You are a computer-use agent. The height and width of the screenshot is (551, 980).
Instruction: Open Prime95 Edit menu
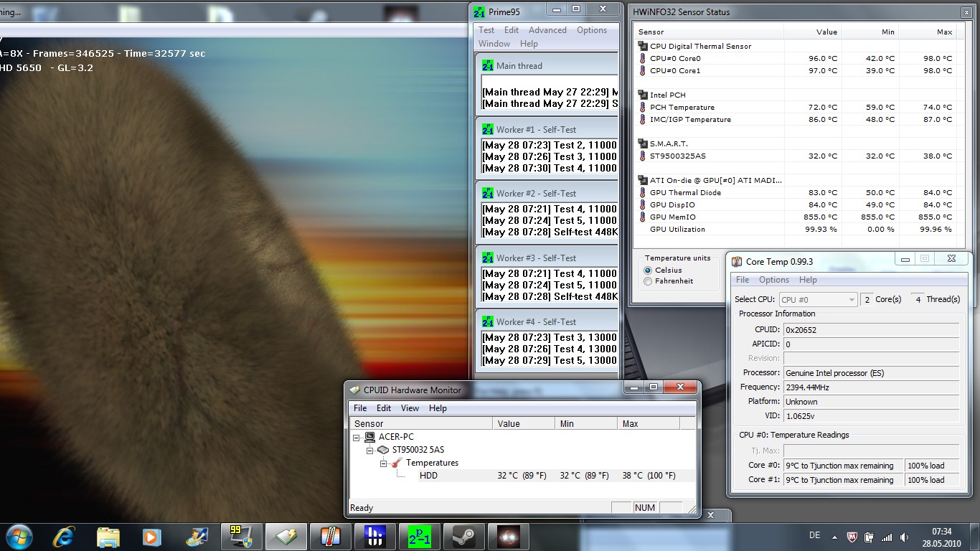coord(512,30)
